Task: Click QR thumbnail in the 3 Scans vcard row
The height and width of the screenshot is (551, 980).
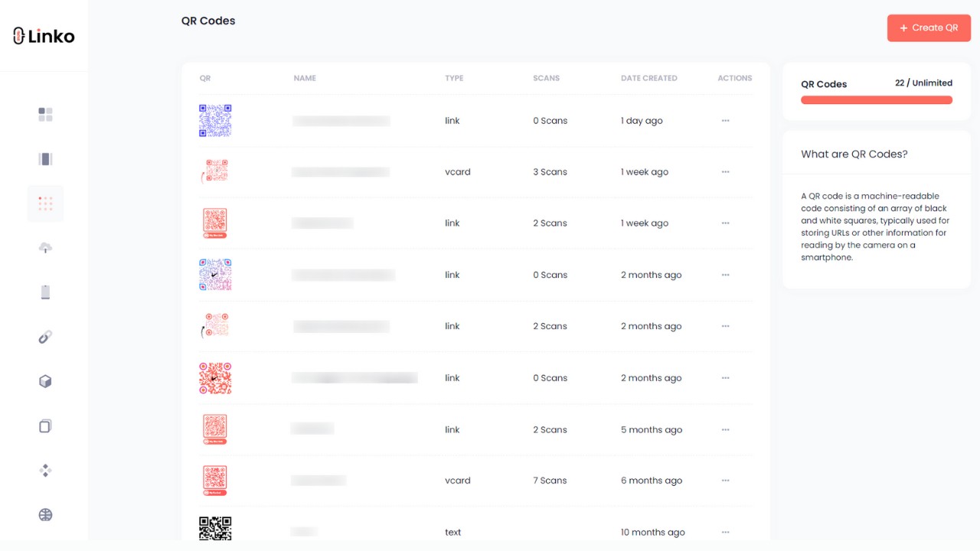Action: tap(215, 171)
